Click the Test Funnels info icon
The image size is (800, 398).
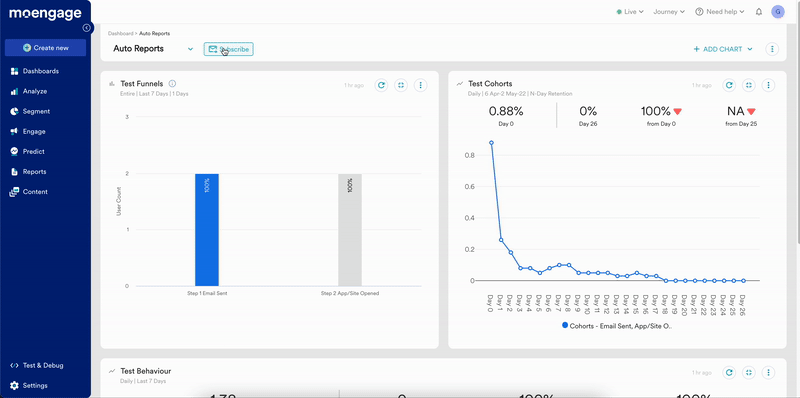172,84
